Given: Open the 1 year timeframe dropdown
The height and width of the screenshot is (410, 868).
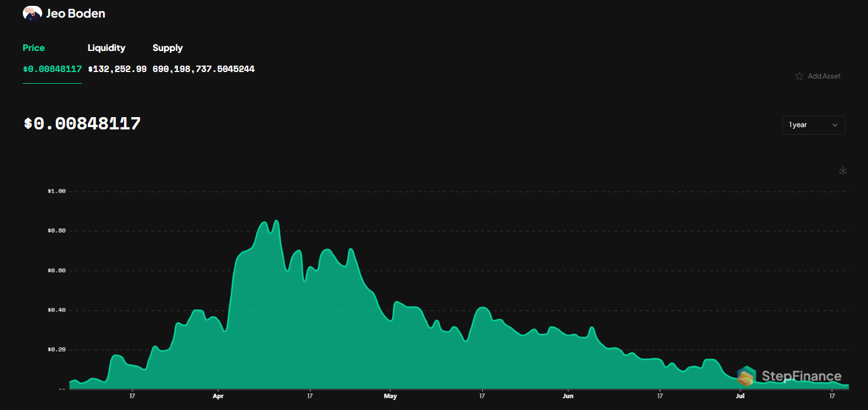Looking at the screenshot, I should tap(814, 125).
